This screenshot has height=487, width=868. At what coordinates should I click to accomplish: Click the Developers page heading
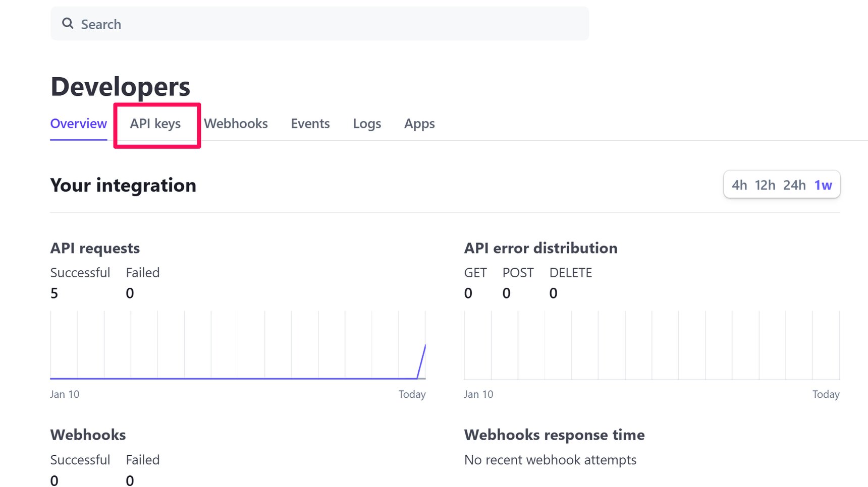(x=120, y=86)
